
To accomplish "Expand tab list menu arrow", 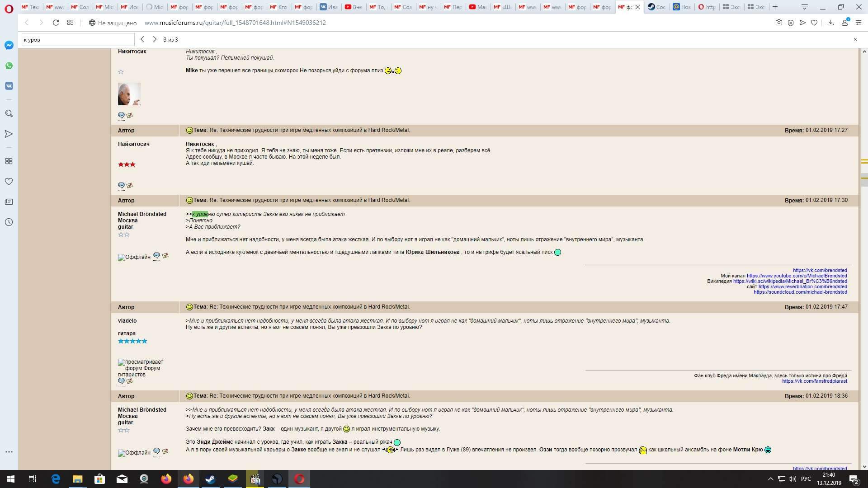I will coord(804,7).
